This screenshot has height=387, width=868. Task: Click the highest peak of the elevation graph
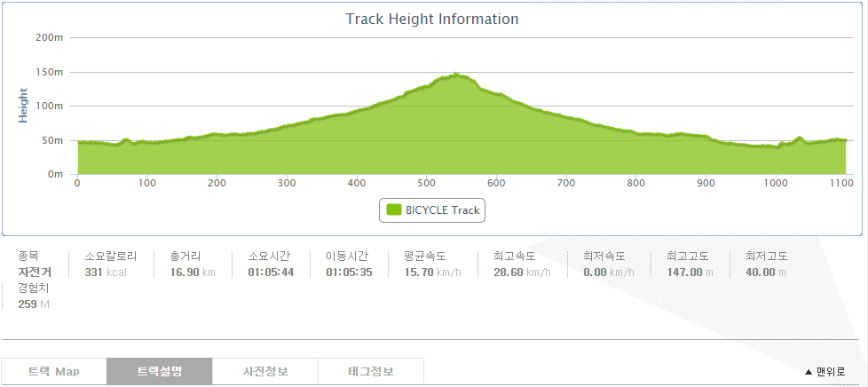[456, 75]
